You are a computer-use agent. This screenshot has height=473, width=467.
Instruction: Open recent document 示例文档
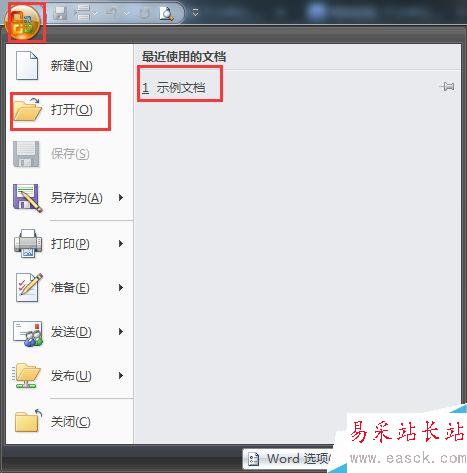[180, 88]
